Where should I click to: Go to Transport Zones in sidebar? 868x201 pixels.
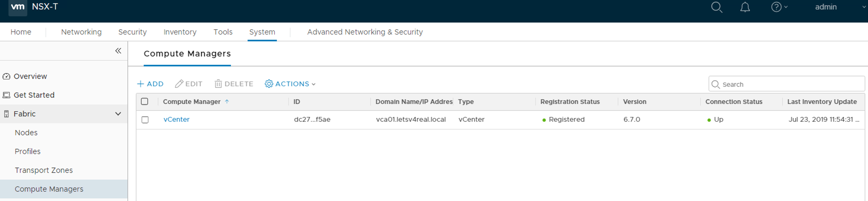point(44,170)
